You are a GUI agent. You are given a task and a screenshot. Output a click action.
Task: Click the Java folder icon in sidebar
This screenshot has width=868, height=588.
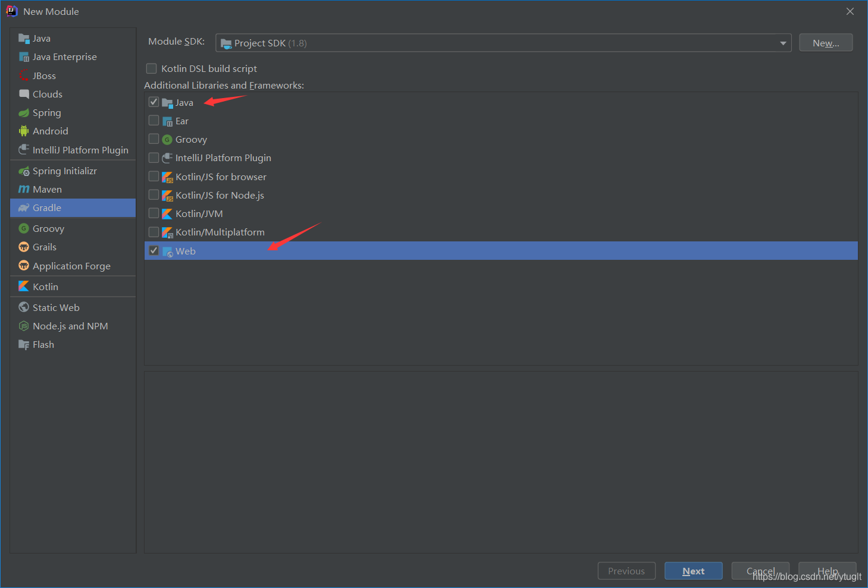[24, 39]
